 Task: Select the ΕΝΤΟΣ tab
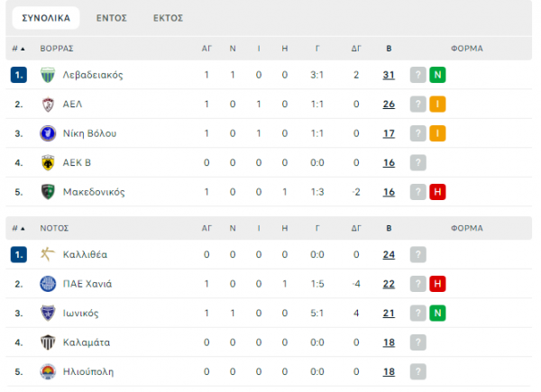pyautogui.click(x=112, y=18)
